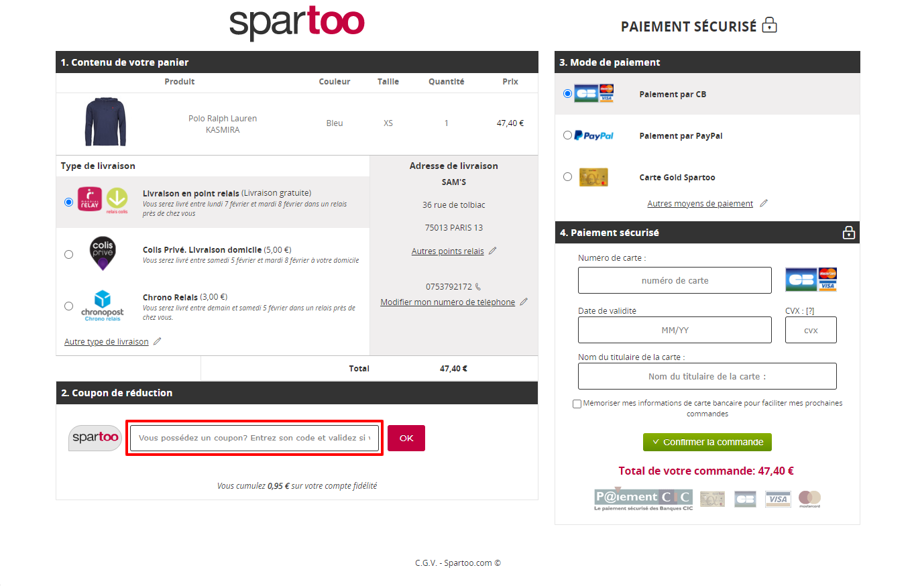Tick the Mémoriser mes informations de carte checkbox
This screenshot has width=916, height=588.
click(577, 404)
